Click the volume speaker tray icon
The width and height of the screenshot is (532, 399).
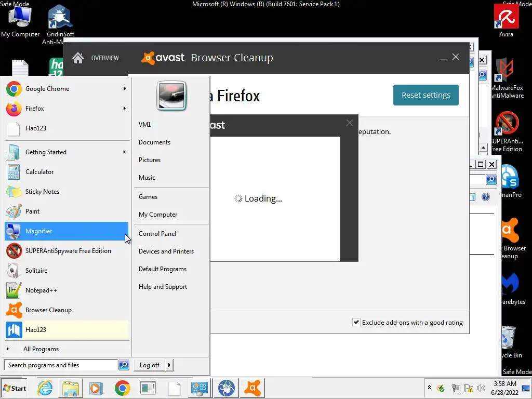[x=481, y=388]
